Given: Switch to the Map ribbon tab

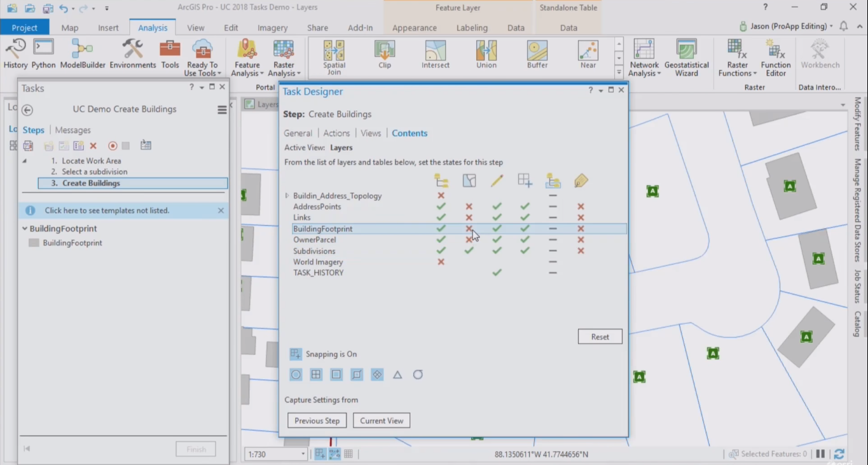Looking at the screenshot, I should [70, 28].
